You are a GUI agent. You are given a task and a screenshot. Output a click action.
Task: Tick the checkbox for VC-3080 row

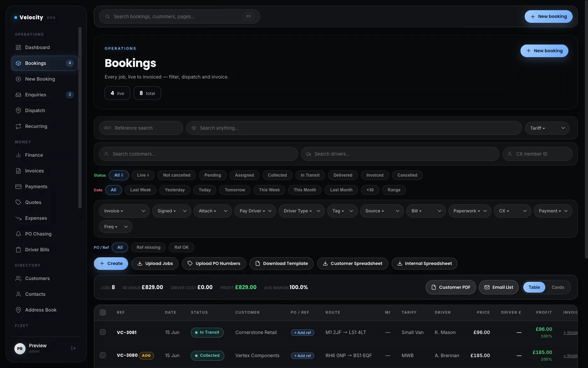103,355
